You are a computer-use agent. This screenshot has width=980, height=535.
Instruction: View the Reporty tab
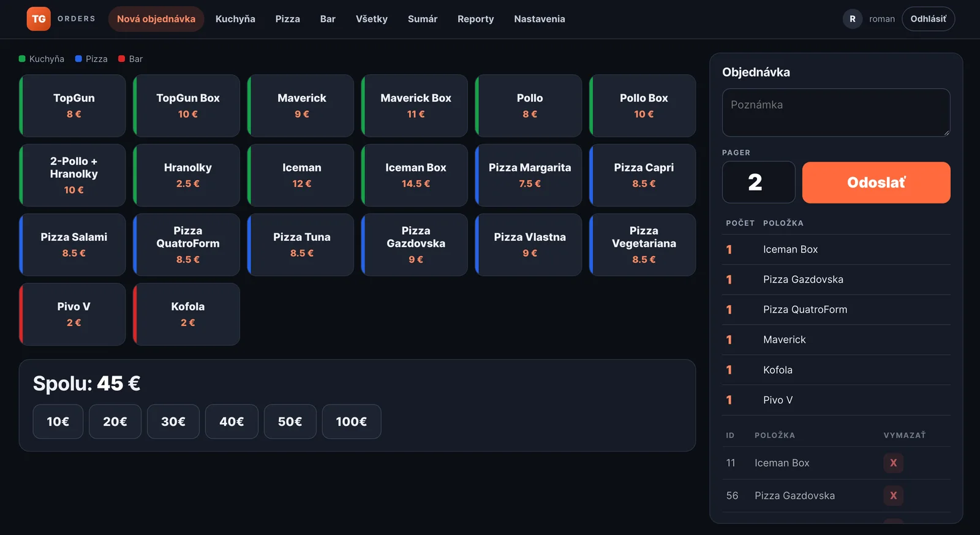(x=475, y=19)
